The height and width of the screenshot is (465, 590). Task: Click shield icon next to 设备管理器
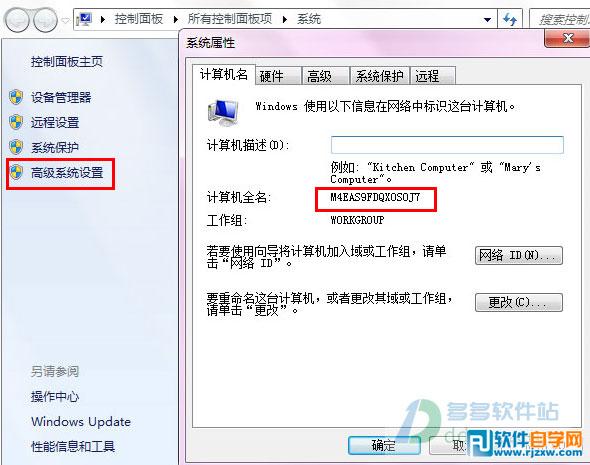pyautogui.click(x=16, y=97)
